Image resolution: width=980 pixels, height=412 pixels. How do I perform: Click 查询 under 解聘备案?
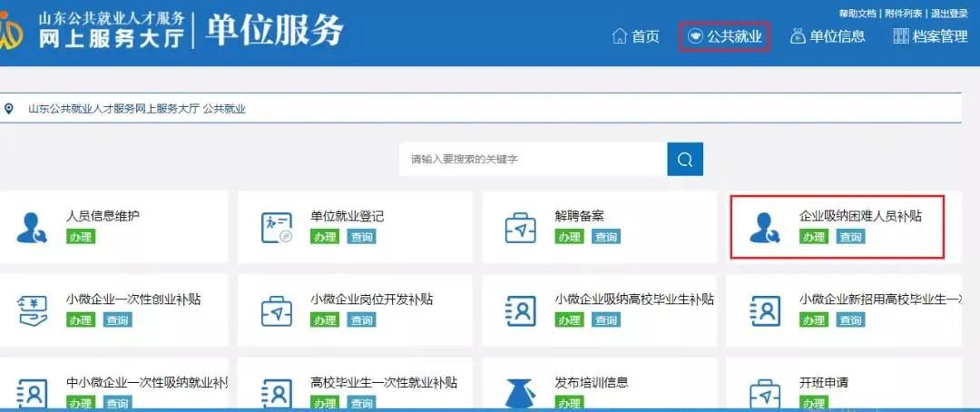click(605, 237)
